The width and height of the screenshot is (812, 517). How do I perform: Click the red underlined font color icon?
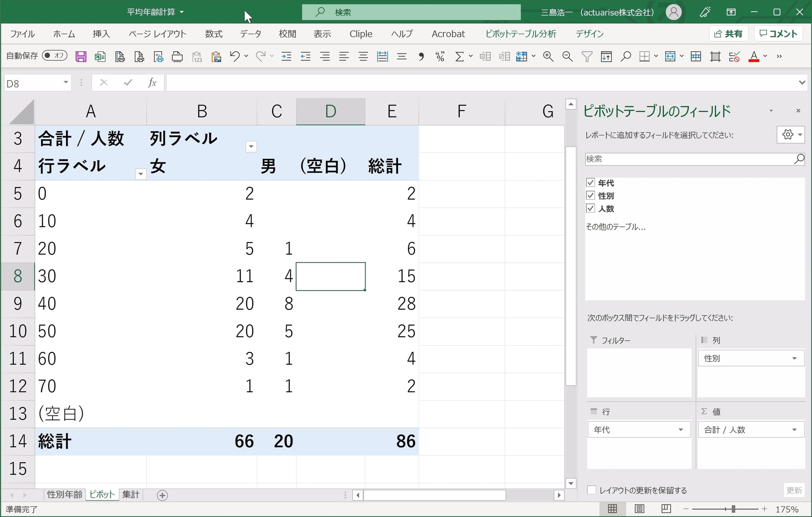click(754, 56)
